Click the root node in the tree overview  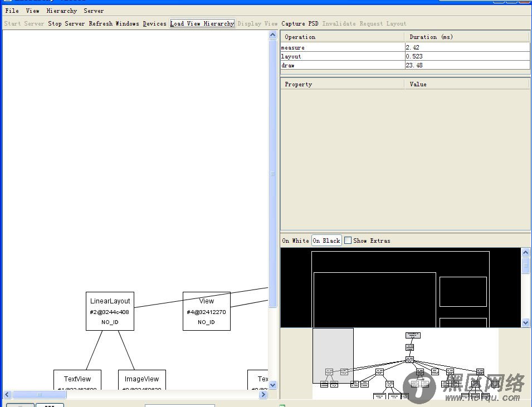coord(413,335)
